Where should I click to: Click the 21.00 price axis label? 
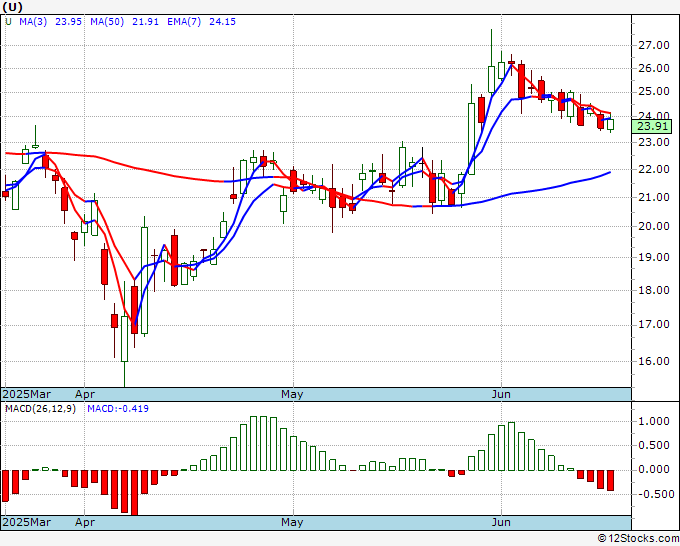tap(653, 197)
